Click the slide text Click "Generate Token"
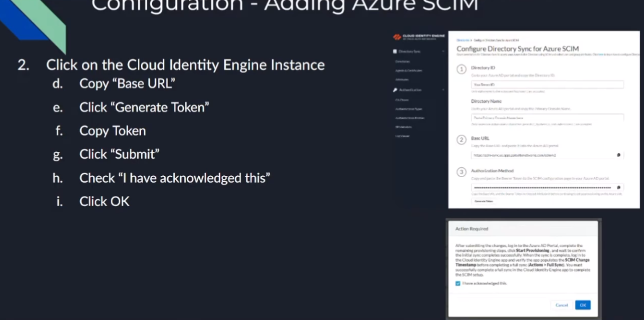The height and width of the screenshot is (320, 644). pos(144,108)
